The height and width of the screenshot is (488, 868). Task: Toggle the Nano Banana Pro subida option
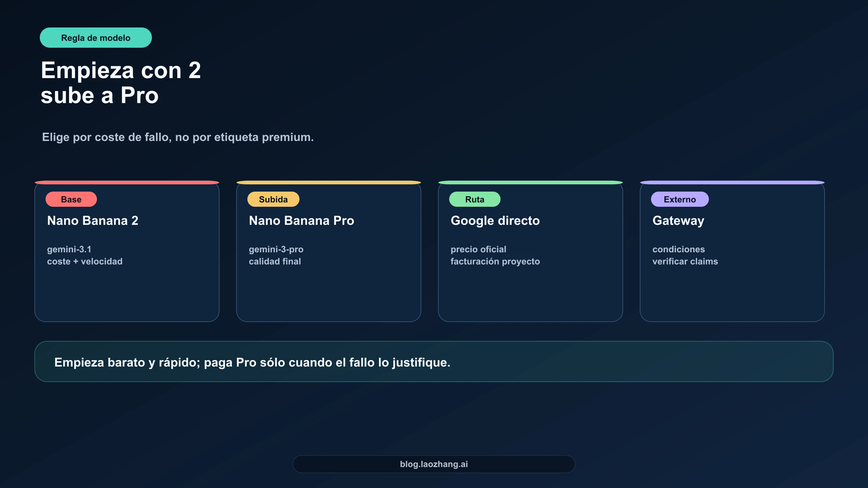[328, 249]
